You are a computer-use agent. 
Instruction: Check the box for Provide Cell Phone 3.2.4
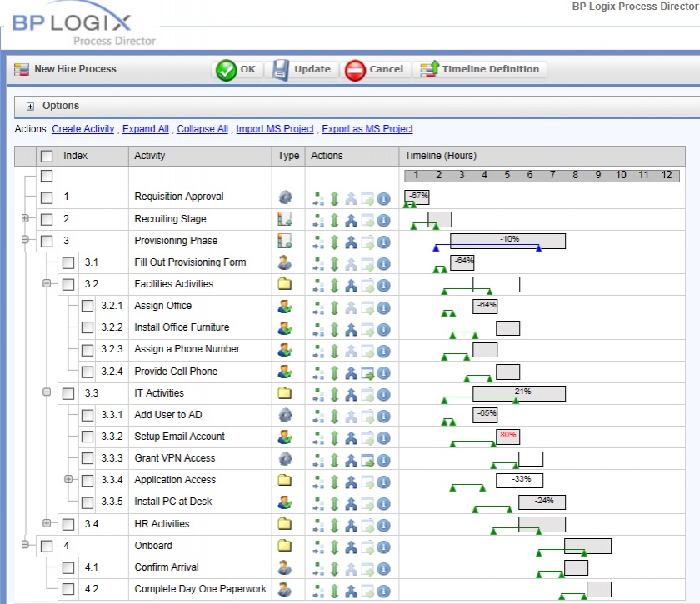(x=87, y=372)
